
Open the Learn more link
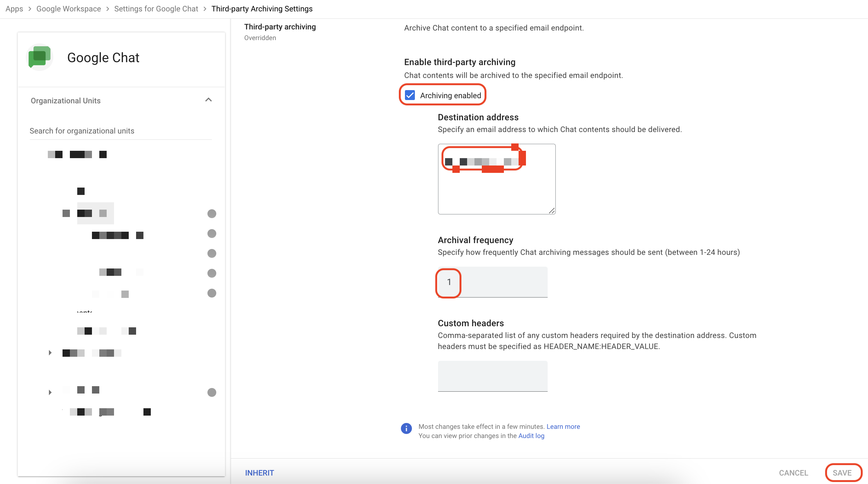coord(563,427)
